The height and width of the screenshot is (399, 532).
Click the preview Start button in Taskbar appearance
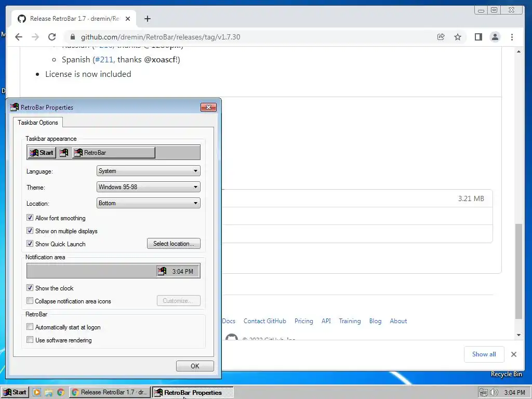(42, 153)
